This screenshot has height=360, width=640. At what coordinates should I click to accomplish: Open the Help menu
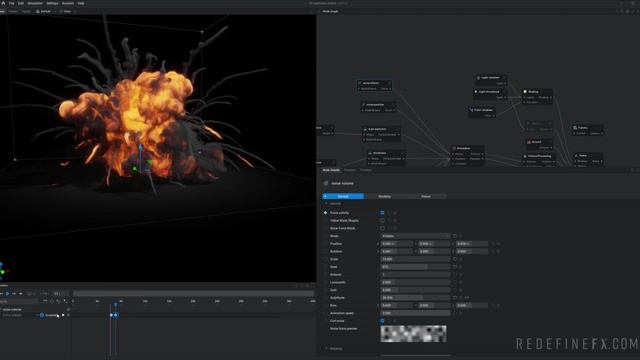(x=81, y=3)
